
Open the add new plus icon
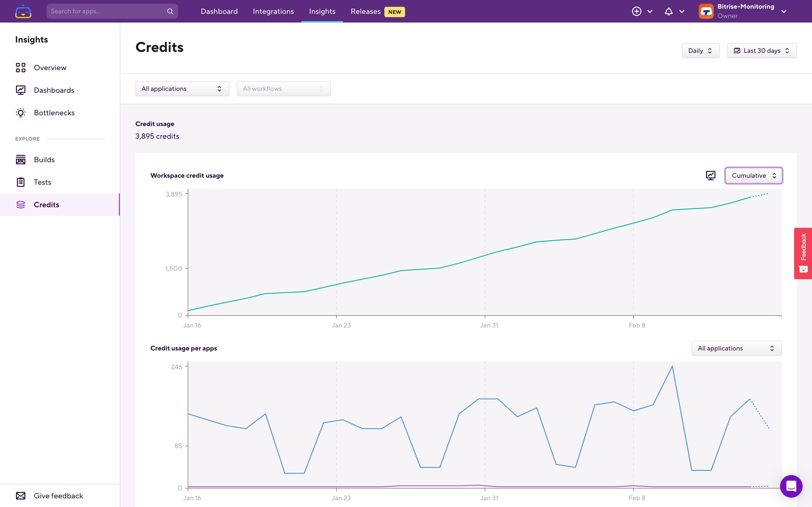[x=636, y=12]
